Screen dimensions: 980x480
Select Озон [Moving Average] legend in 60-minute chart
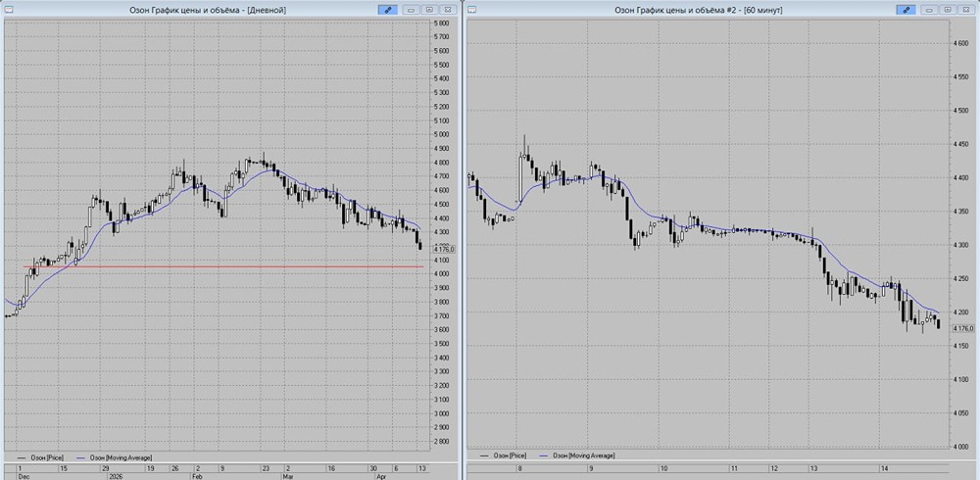[582, 456]
